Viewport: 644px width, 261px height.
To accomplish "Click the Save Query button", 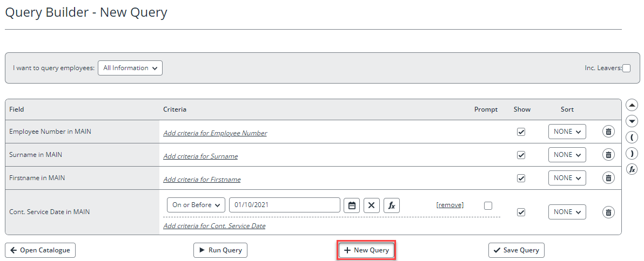I will (516, 250).
